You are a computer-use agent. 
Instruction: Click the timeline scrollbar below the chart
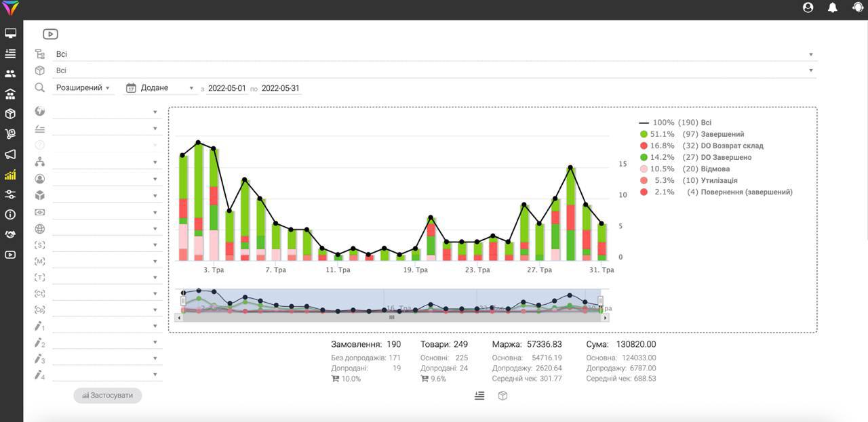[x=391, y=316]
